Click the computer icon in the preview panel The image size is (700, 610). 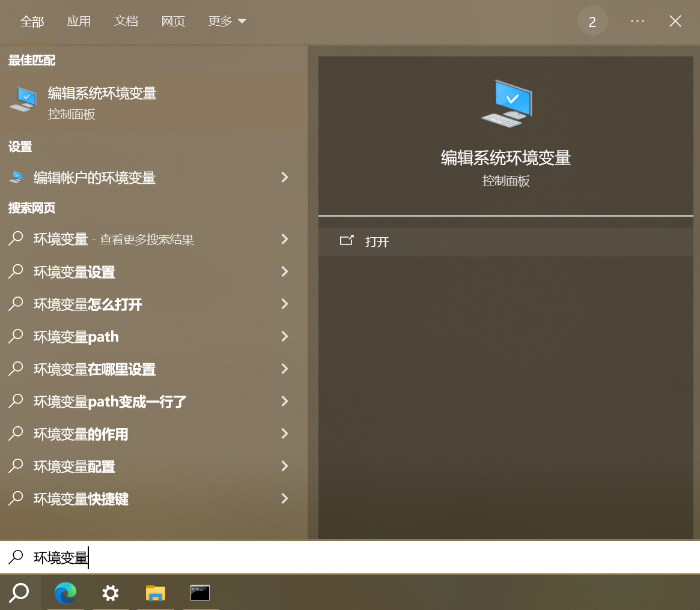505,103
